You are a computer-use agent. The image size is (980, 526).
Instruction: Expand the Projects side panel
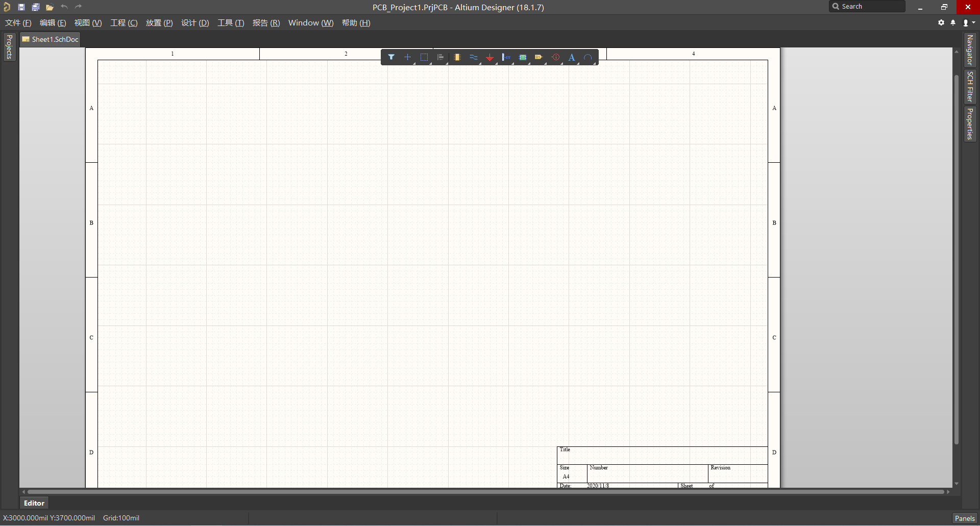[9, 47]
